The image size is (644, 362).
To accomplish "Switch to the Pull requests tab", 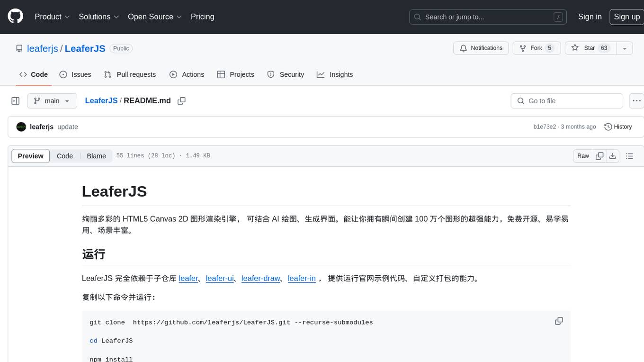I will click(130, 74).
